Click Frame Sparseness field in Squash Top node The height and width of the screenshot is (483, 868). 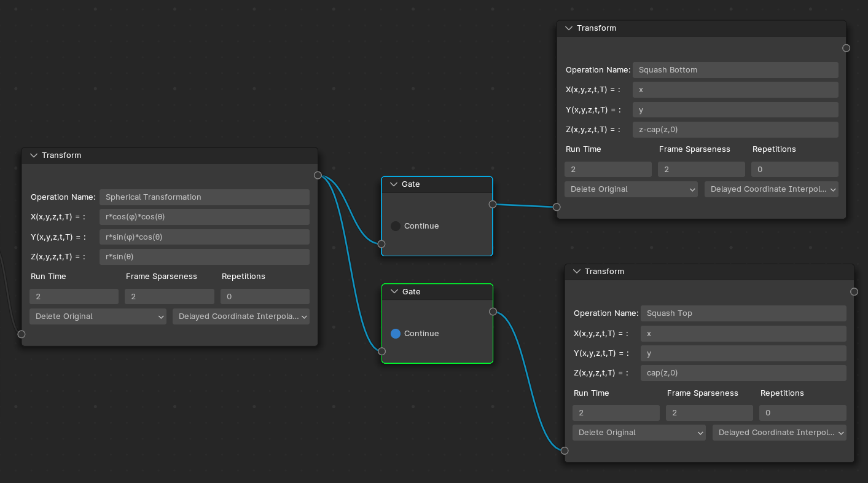click(x=710, y=413)
